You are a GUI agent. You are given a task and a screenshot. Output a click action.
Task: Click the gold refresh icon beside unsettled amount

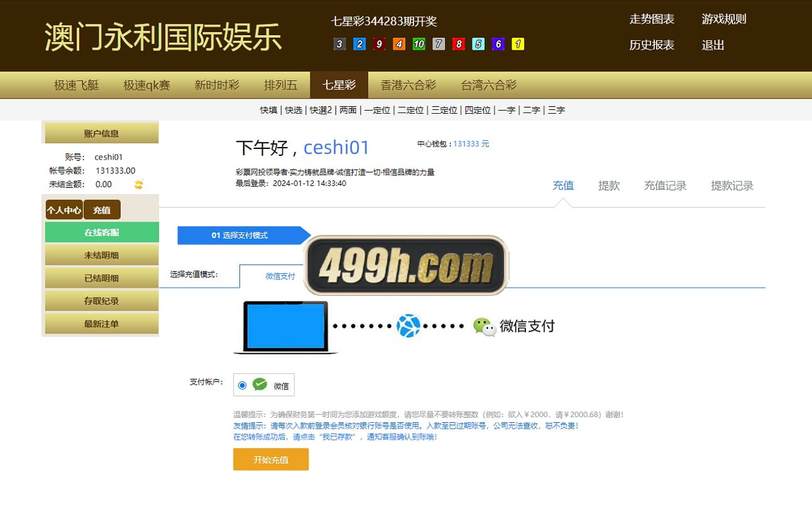pos(139,184)
